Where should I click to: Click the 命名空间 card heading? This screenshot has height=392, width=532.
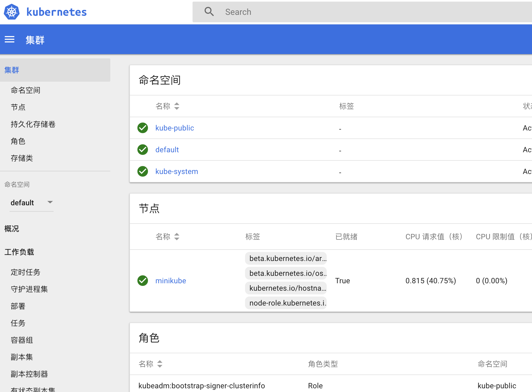click(x=160, y=80)
